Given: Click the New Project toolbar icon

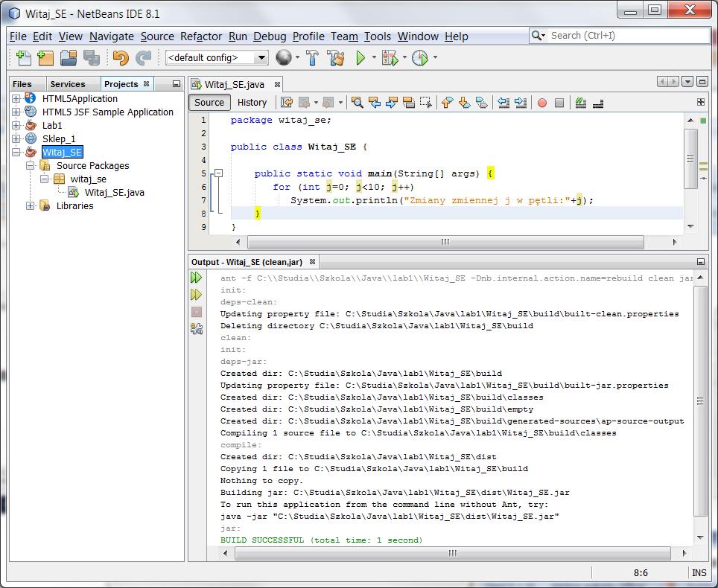Looking at the screenshot, I should [x=45, y=57].
